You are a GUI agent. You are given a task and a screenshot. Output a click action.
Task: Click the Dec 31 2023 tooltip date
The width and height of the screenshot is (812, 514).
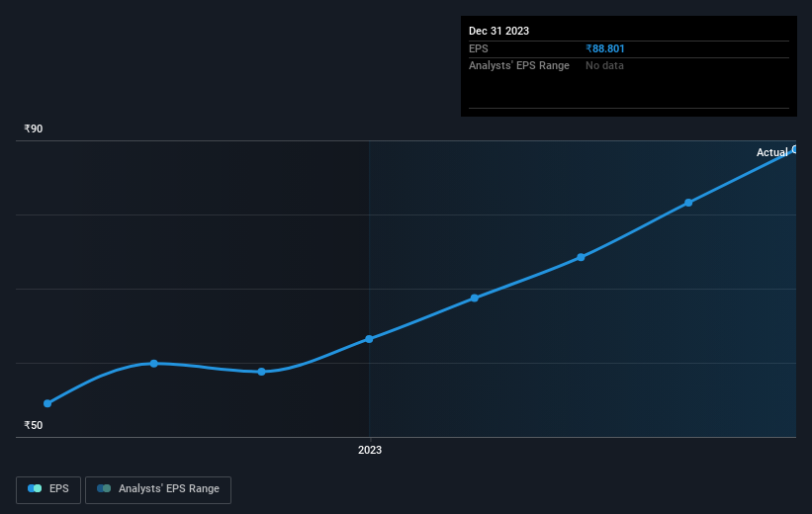498,31
